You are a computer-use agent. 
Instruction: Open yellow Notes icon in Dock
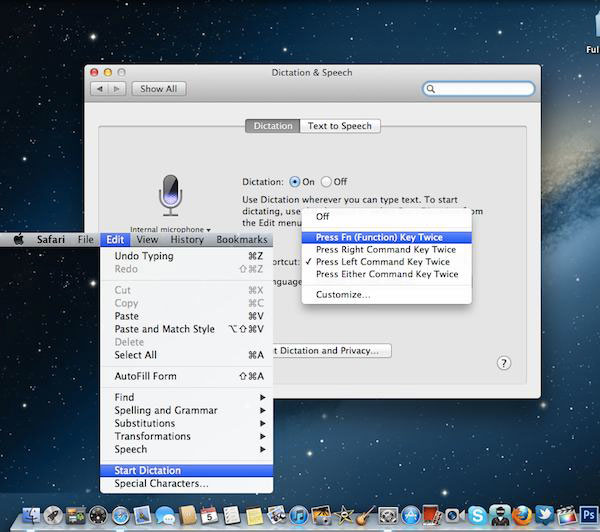pyautogui.click(x=254, y=516)
